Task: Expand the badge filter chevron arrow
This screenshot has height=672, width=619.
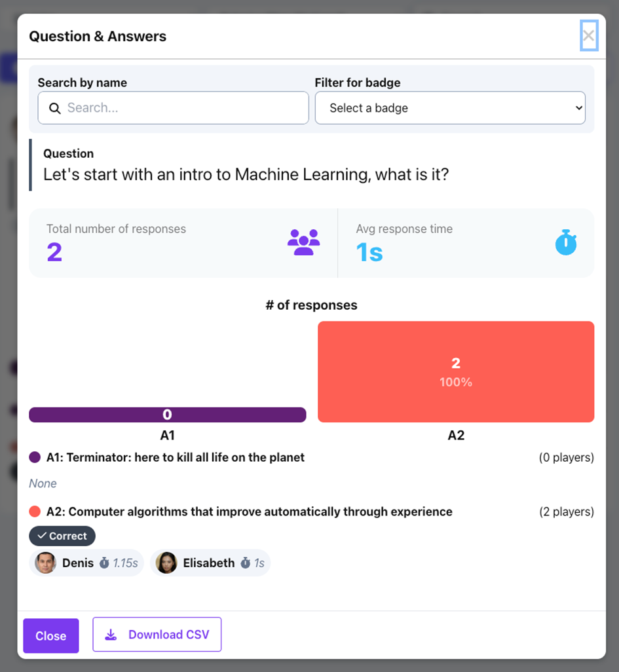Action: point(578,107)
